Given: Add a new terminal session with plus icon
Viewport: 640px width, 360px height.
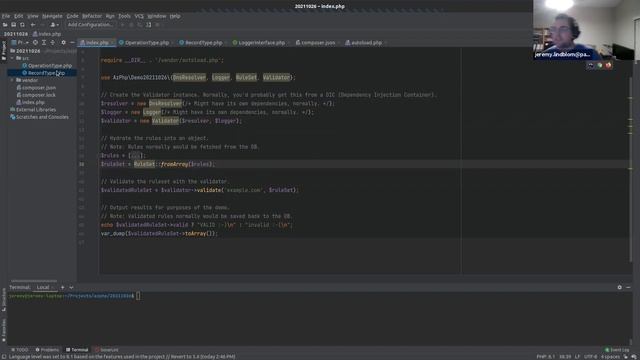Looking at the screenshot, I should click(x=62, y=287).
